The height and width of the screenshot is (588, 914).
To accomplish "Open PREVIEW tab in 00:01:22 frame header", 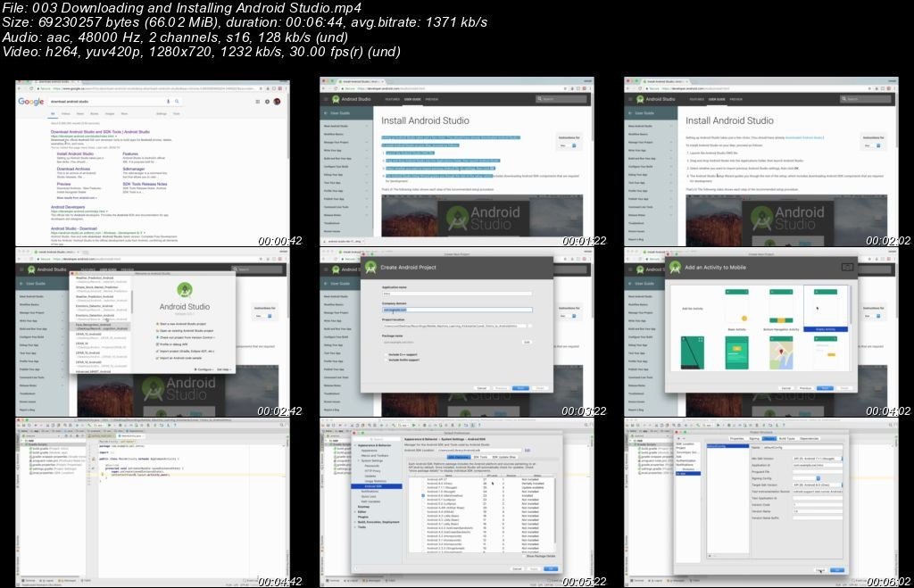I will [x=432, y=99].
